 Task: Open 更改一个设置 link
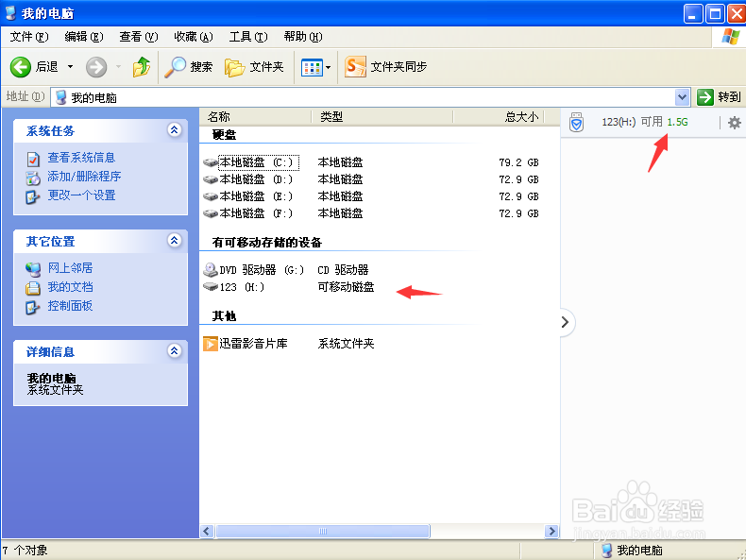click(x=81, y=195)
